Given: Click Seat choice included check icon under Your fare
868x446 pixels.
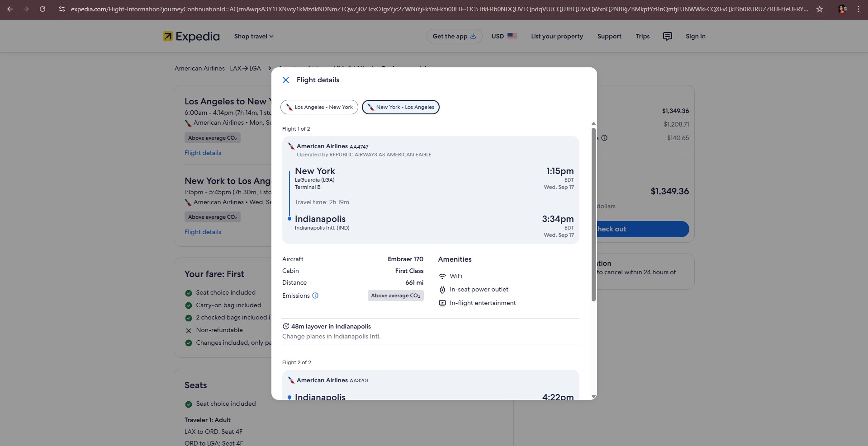Looking at the screenshot, I should (189, 293).
